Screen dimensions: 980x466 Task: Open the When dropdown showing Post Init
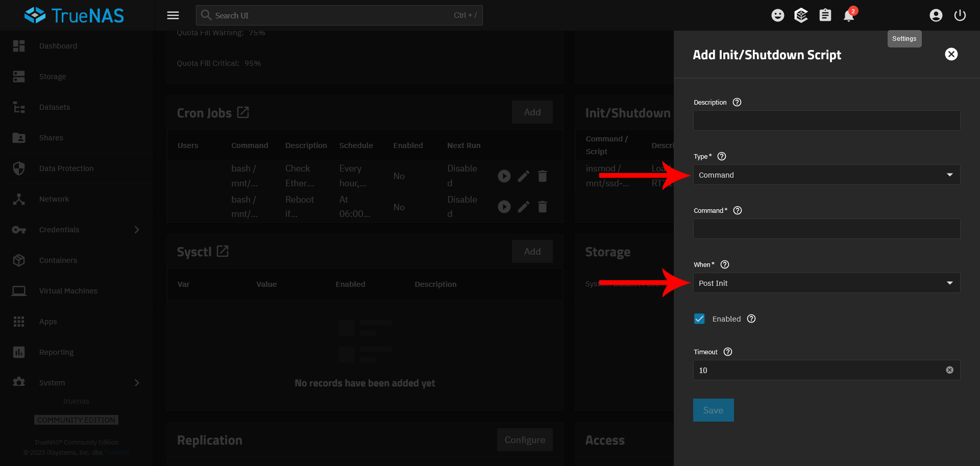[x=827, y=283]
